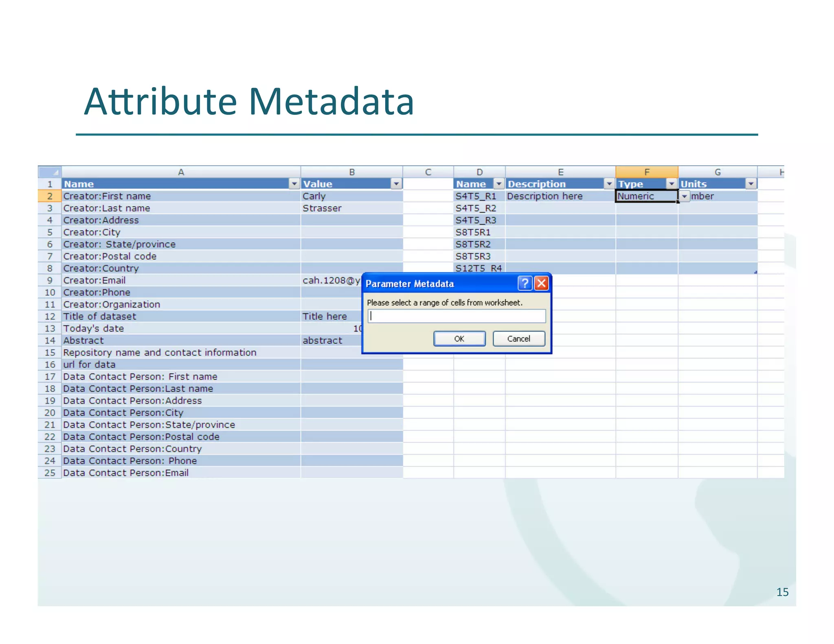Select column A header
The image size is (834, 644).
point(181,172)
